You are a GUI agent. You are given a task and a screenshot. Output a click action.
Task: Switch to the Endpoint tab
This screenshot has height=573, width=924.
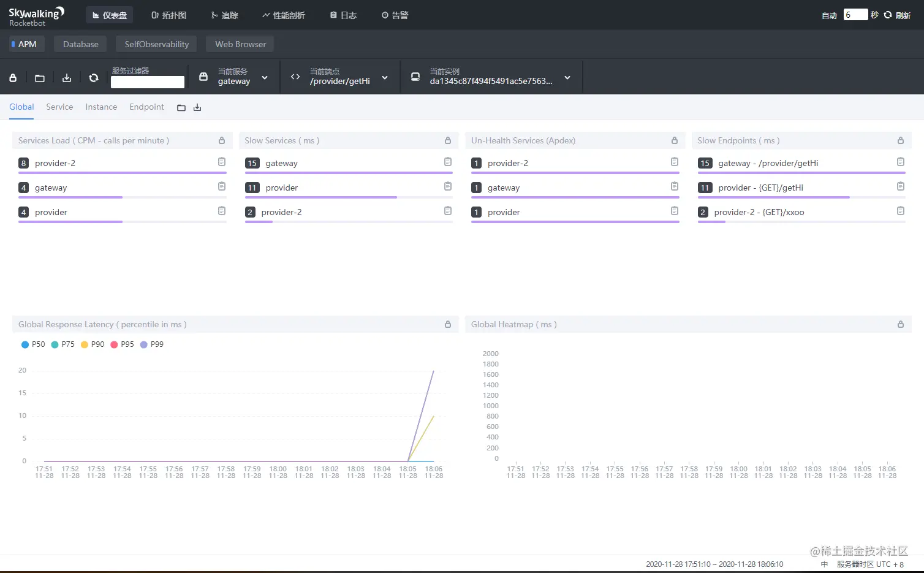pyautogui.click(x=146, y=107)
